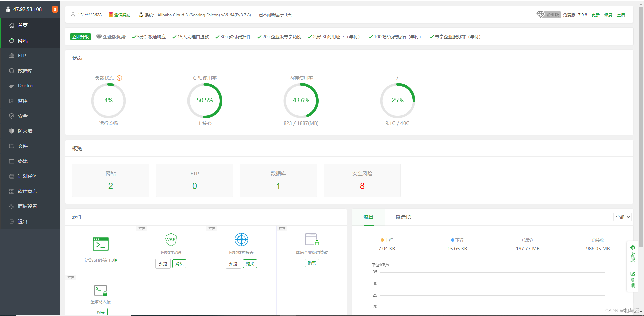This screenshot has height=316, width=644.
Task: Click the orange notification badge showing 0
Action: click(55, 9)
